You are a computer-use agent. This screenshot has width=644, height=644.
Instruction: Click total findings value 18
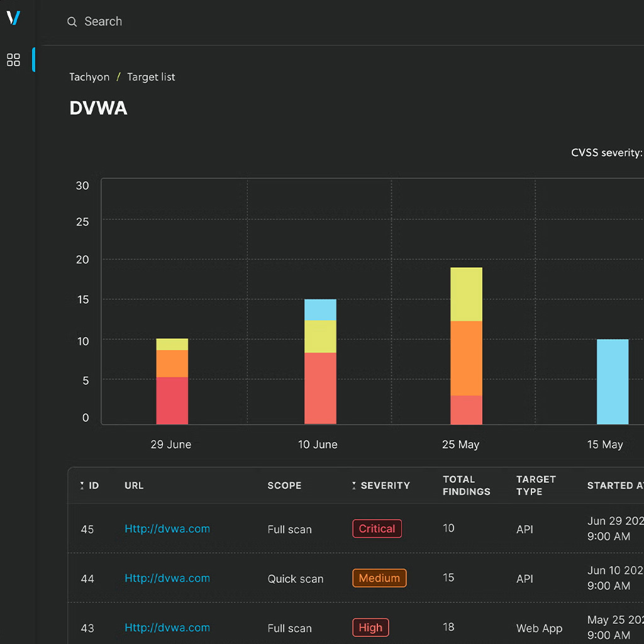point(448,627)
